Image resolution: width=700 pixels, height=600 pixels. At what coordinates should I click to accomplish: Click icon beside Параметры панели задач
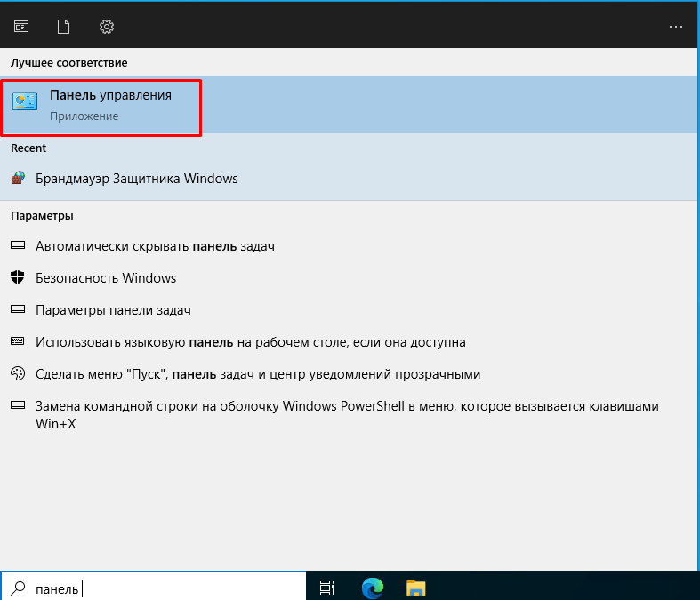(x=18, y=308)
